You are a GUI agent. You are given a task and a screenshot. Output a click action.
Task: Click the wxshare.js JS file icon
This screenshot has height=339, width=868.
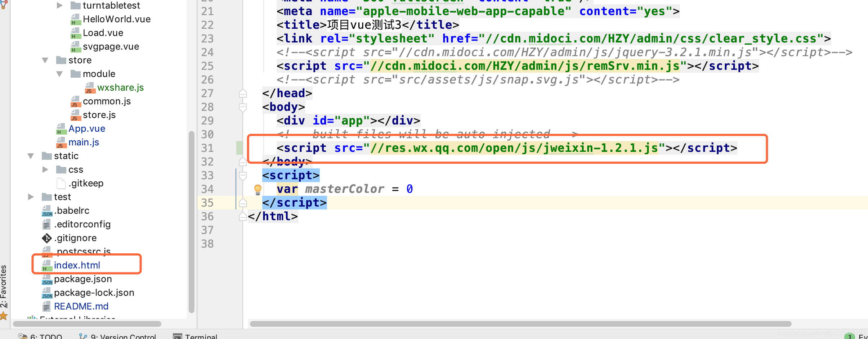tap(90, 88)
